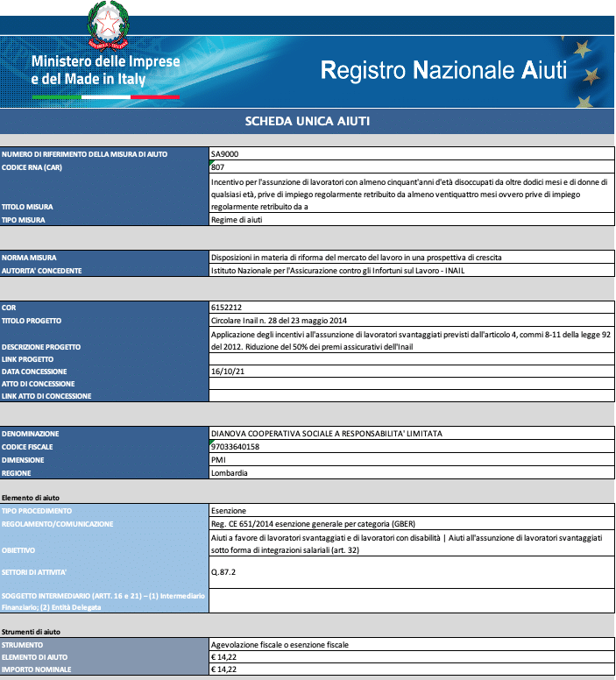This screenshot has height=680, width=616.
Task: Select the fiscal code '97033640158'
Action: tap(412, 446)
